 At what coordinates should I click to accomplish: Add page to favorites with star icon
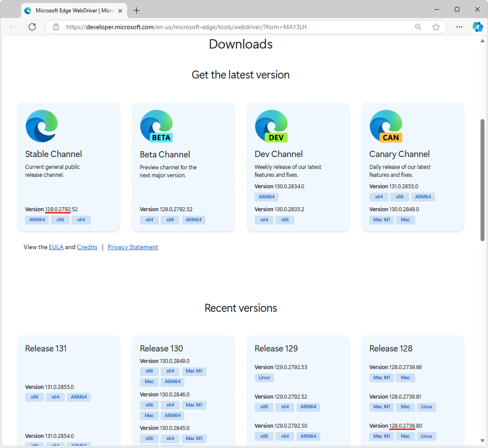coord(436,27)
